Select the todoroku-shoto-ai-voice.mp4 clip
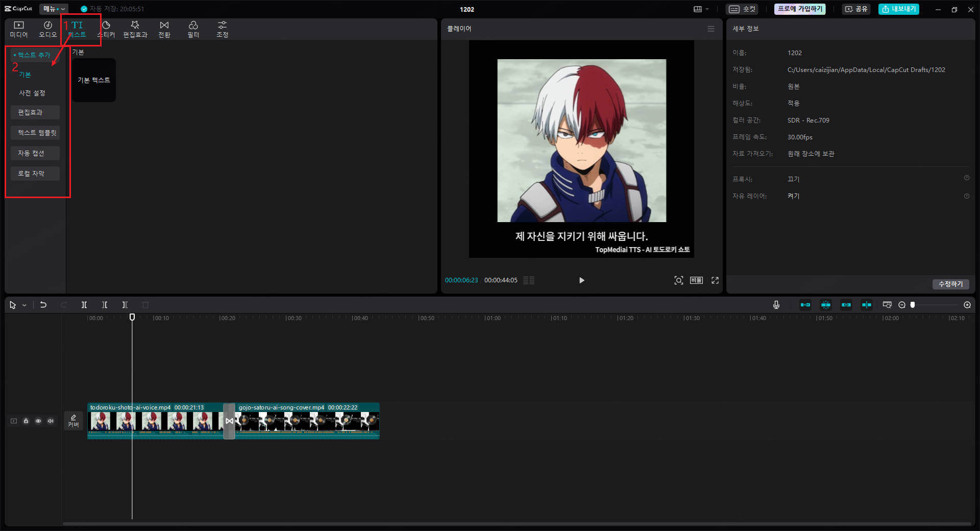Screen dimensions: 980x531 (155, 421)
